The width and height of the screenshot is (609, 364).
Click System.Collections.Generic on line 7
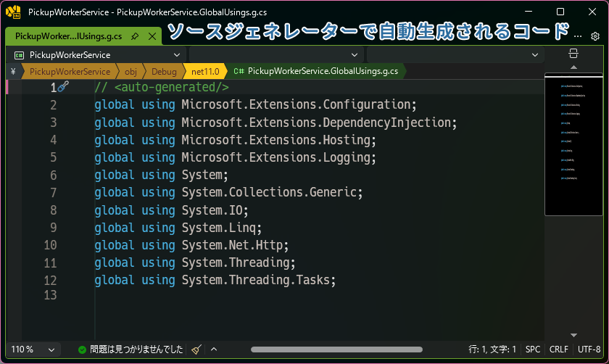[x=270, y=192]
